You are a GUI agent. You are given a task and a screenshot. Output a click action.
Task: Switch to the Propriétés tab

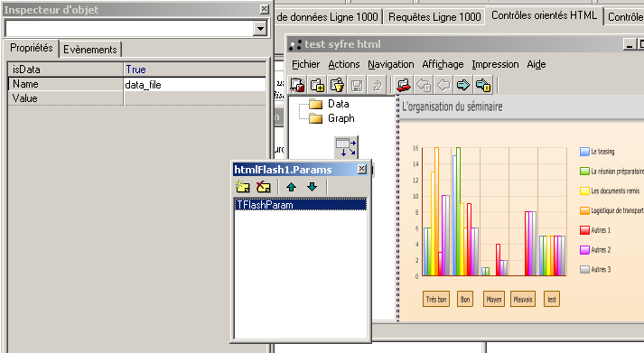(32, 49)
